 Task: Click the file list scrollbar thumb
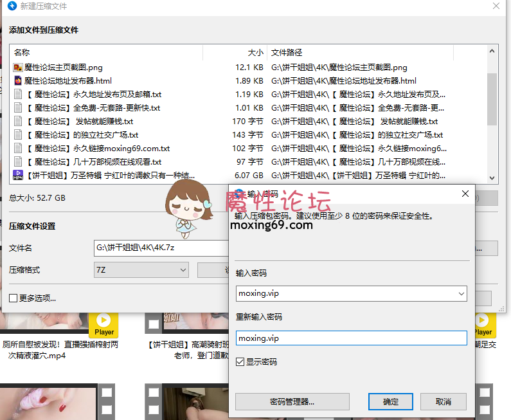point(492,99)
